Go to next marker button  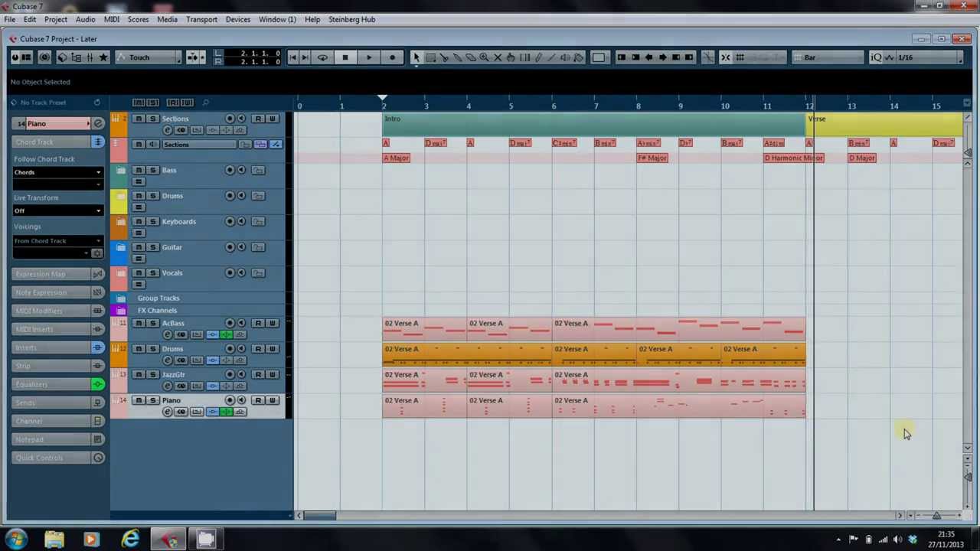pos(305,57)
